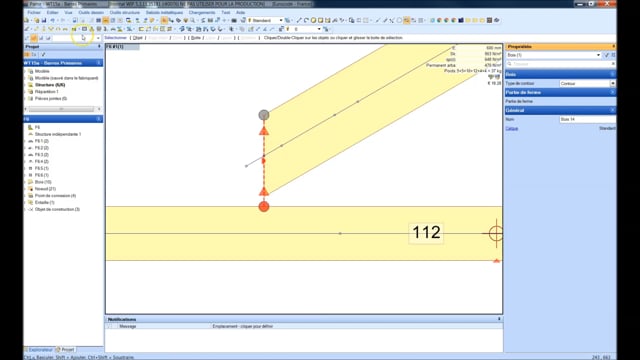This screenshot has width=640, height=360.
Task: Open the Aide menu
Action: 240,12
